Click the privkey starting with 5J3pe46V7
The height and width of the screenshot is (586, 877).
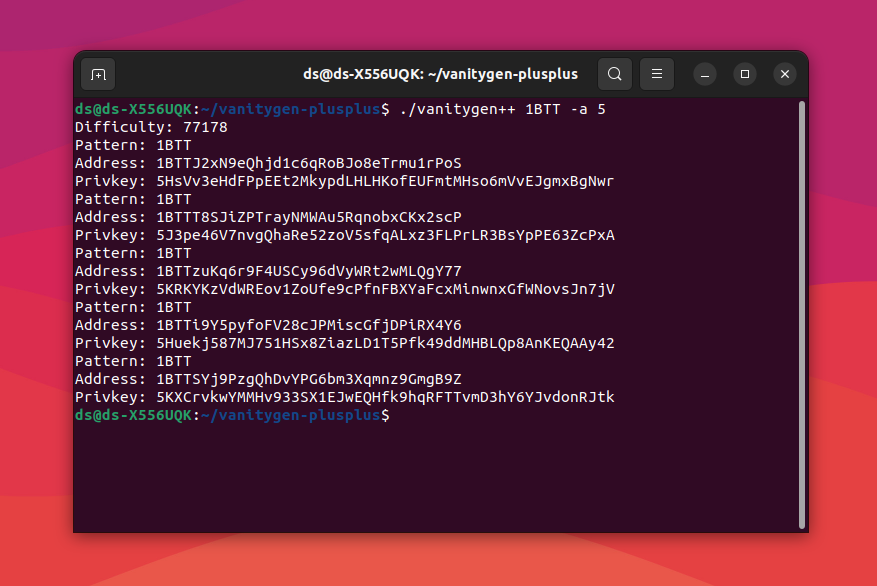click(x=385, y=235)
